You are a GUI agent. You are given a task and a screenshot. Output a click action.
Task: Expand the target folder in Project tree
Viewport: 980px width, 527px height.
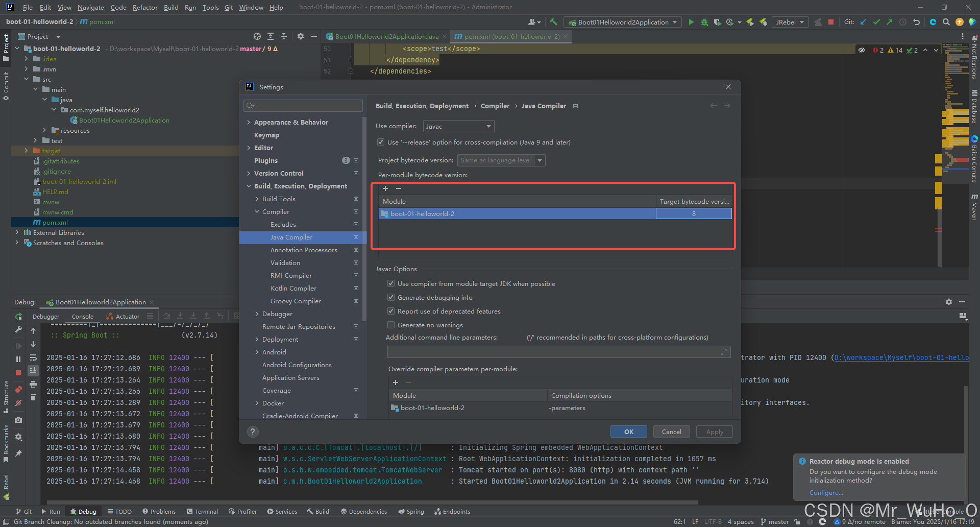coord(26,151)
